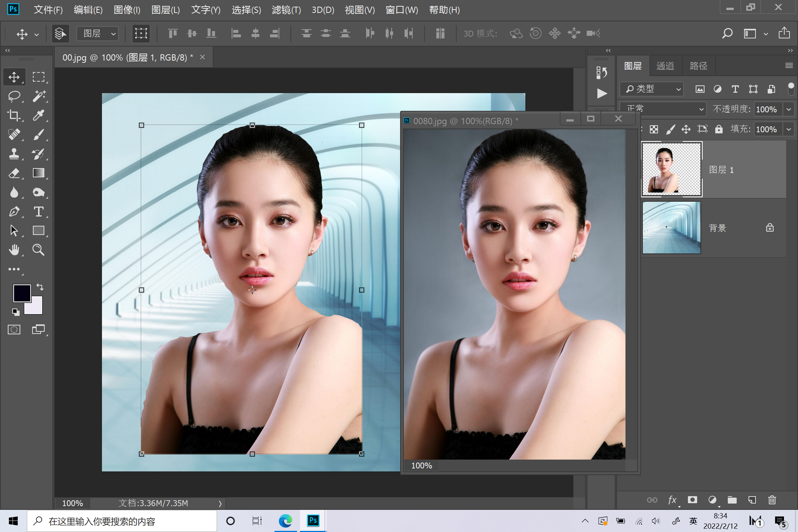Open the Layers panel menu
Screen dimensions: 798x532
[789, 65]
